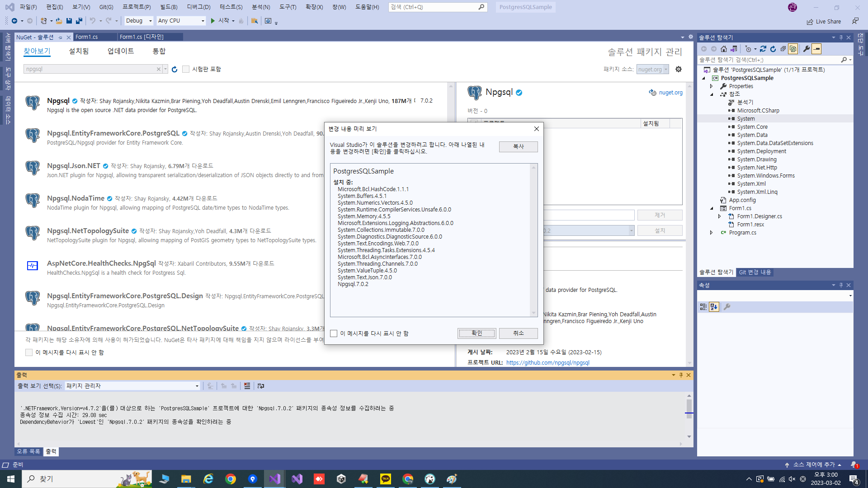
Task: Open the Debug configuration dropdown
Action: (138, 21)
